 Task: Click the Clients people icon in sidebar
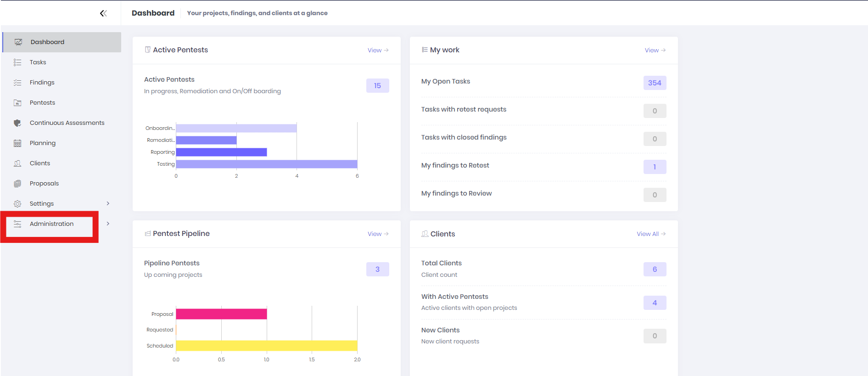[x=17, y=163]
